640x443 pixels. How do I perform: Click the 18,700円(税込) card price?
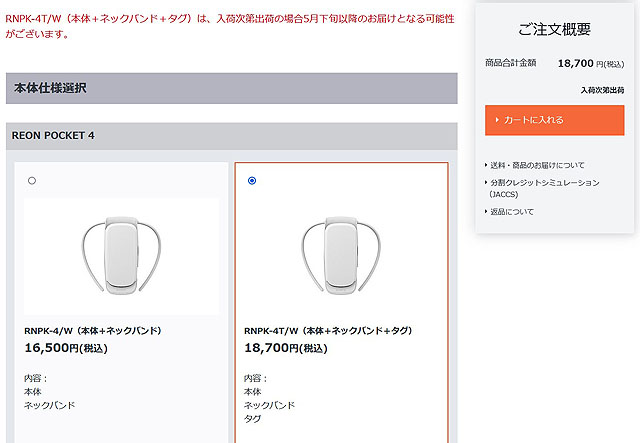point(286,348)
